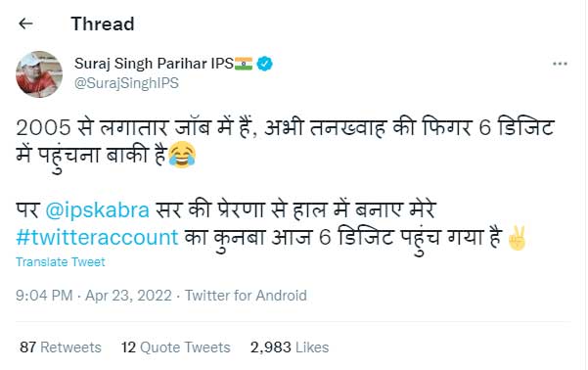Open the 9:04 PM Apr 23, 2022 timestamp
The height and width of the screenshot is (370, 588).
click(x=94, y=296)
